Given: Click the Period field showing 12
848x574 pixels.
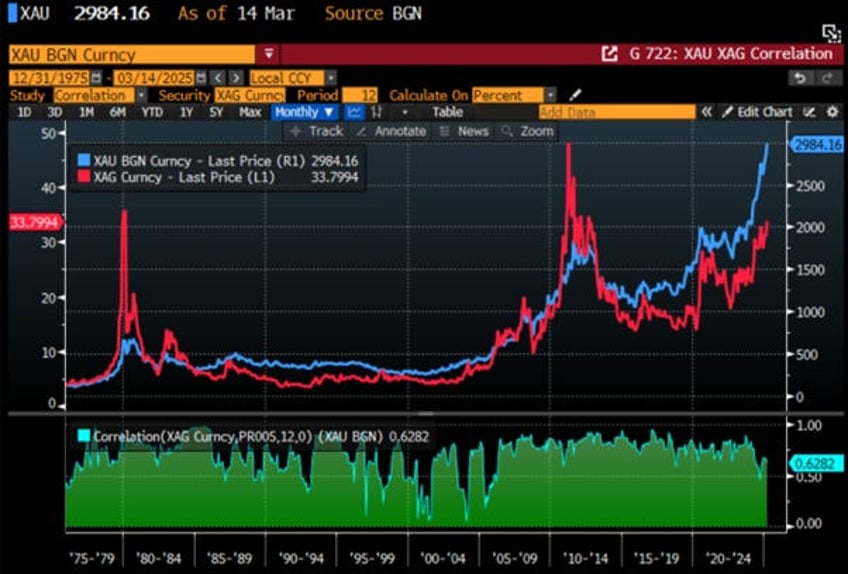Looking at the screenshot, I should (x=360, y=95).
